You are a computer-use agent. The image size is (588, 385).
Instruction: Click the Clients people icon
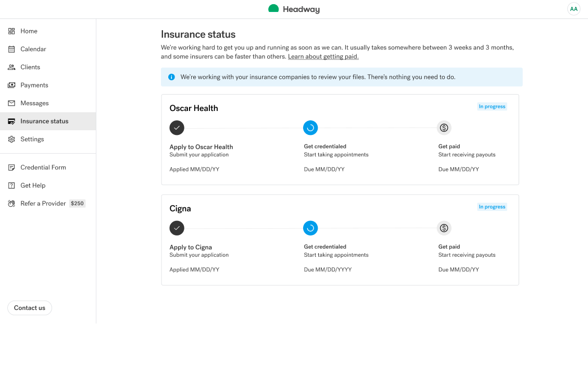tap(11, 67)
